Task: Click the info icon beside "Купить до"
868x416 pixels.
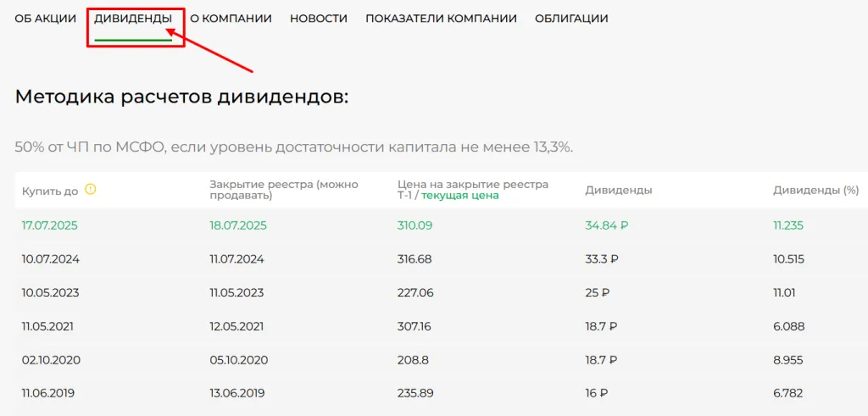Action: click(90, 190)
